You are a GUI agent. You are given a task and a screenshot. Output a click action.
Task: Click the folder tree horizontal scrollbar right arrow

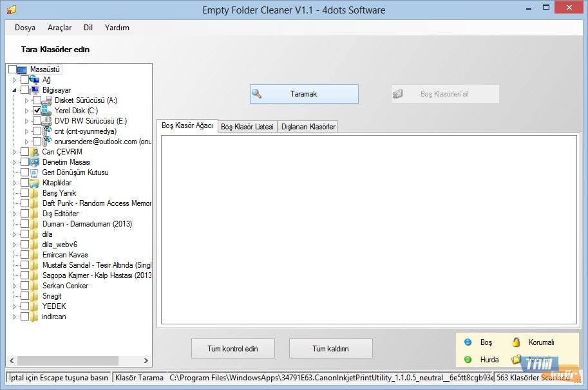point(146,361)
